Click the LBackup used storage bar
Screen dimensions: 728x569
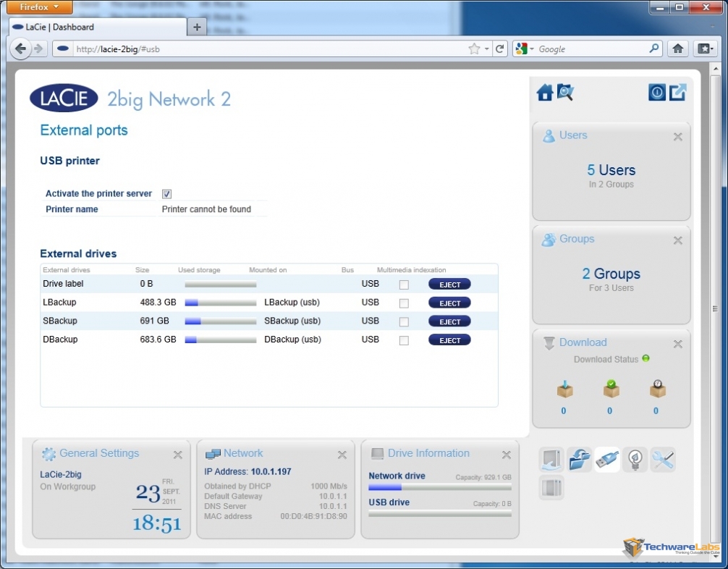click(221, 303)
